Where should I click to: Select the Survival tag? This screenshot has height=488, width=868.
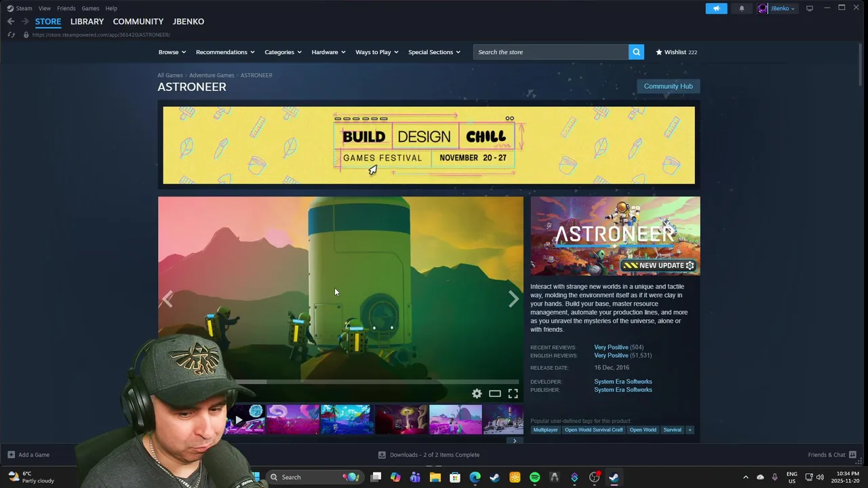(672, 430)
